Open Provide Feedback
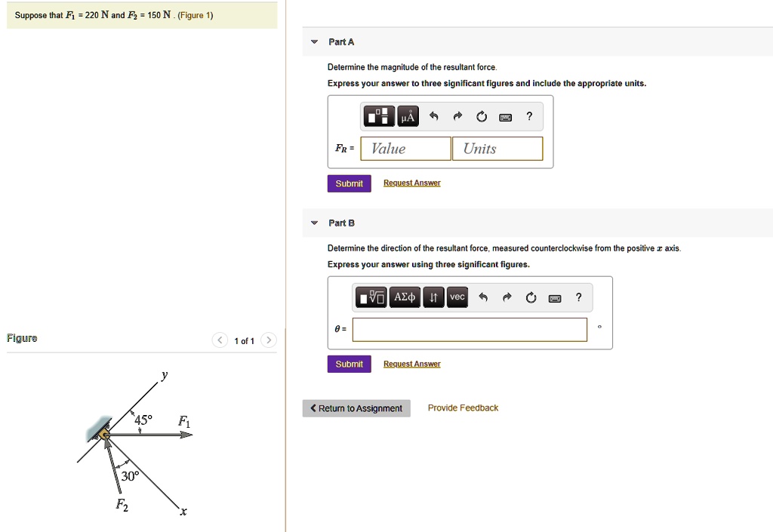The width and height of the screenshot is (773, 532). [x=463, y=407]
